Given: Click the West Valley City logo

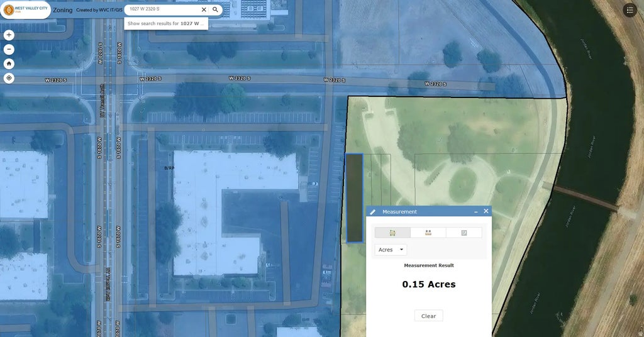Looking at the screenshot, I should [x=26, y=10].
